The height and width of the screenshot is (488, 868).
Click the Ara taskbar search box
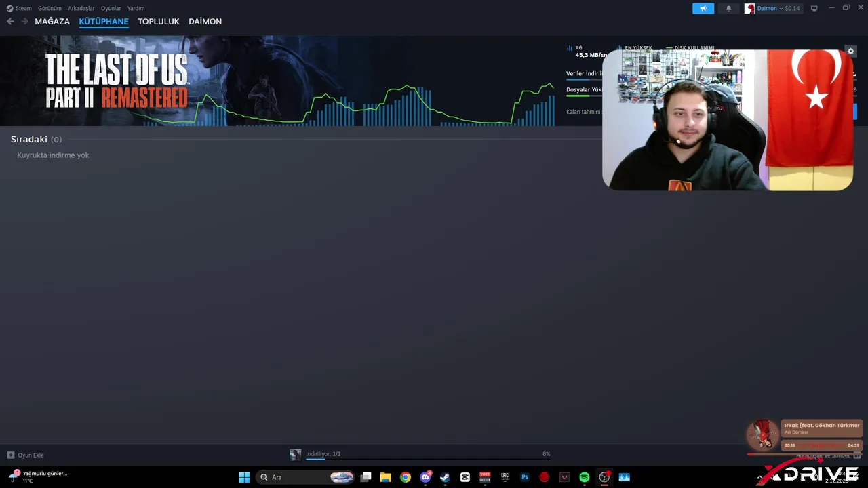point(307,477)
